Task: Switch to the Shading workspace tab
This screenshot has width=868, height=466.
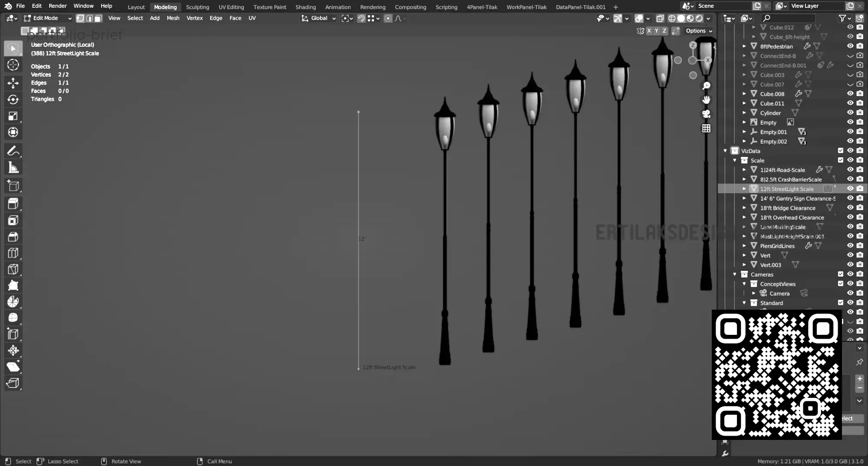Action: pos(306,7)
